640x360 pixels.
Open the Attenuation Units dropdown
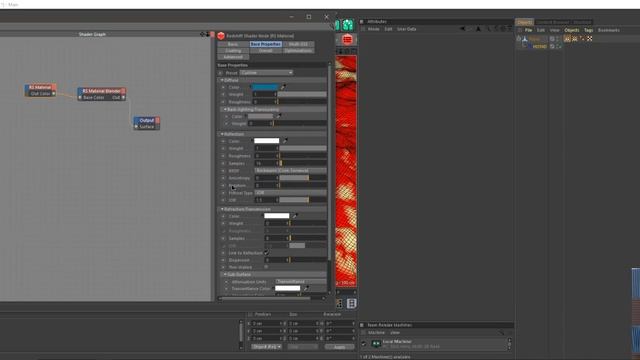301,282
